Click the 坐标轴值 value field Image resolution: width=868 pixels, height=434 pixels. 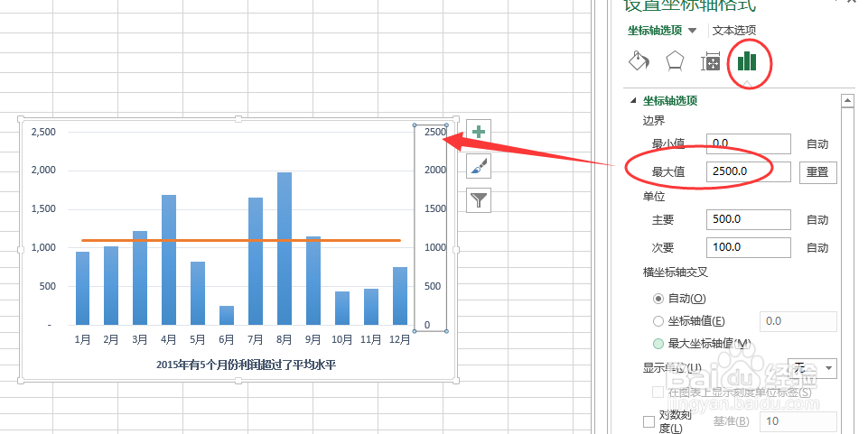[x=798, y=321]
